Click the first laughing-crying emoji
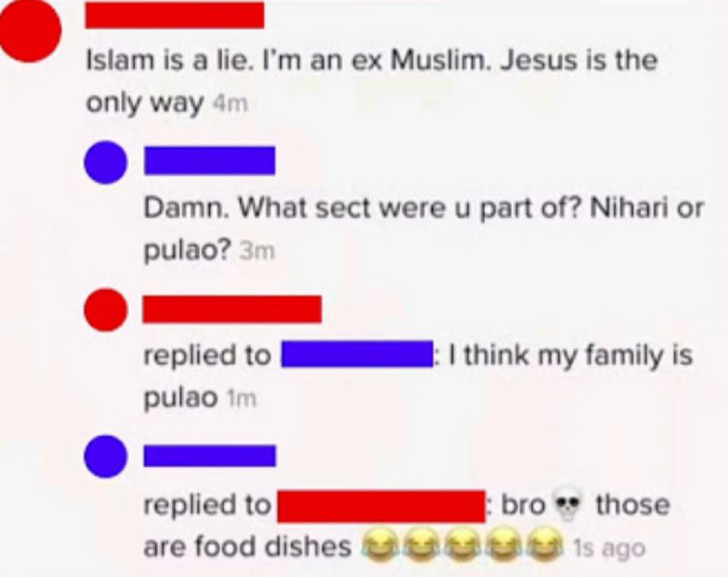Screen dimensions: 728x577 376,544
